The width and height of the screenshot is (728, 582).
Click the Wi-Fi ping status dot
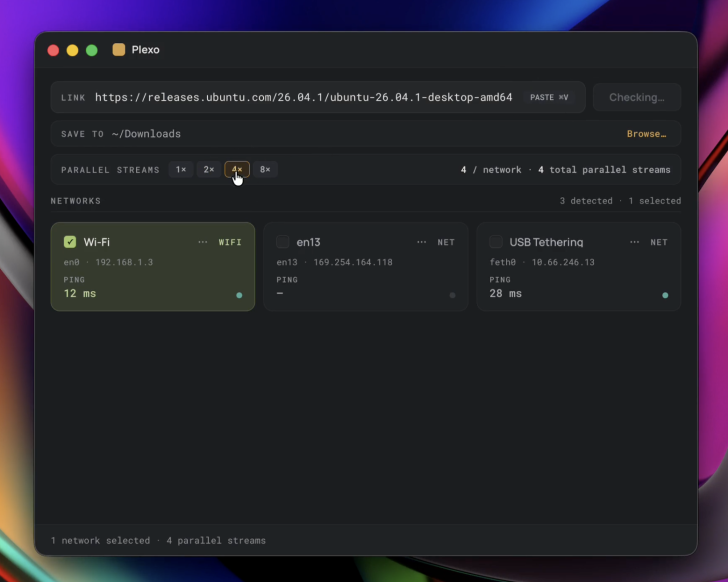pos(239,295)
